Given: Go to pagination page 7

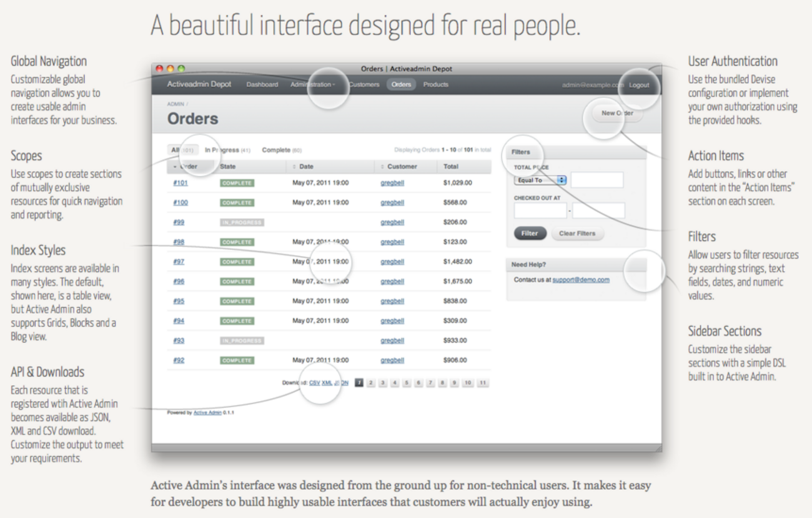Looking at the screenshot, I should click(x=430, y=383).
